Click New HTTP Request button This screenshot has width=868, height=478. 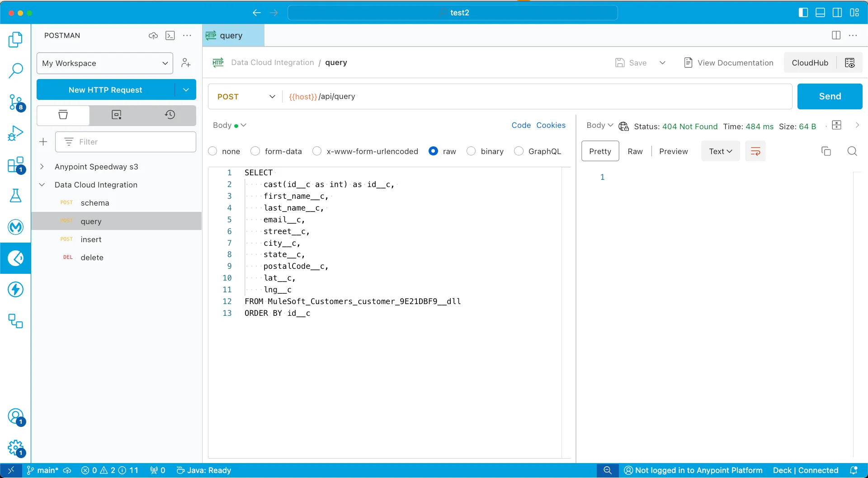(x=105, y=90)
